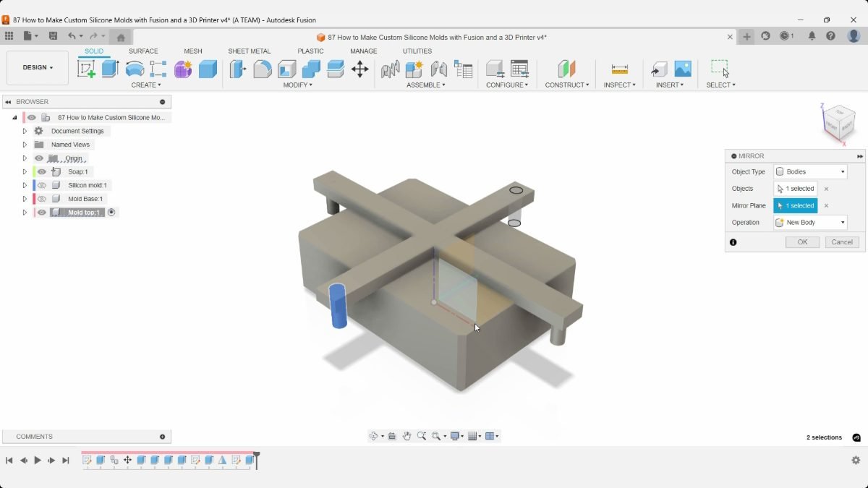Toggle visibility of Origin folder
The height and width of the screenshot is (488, 868).
(39, 158)
